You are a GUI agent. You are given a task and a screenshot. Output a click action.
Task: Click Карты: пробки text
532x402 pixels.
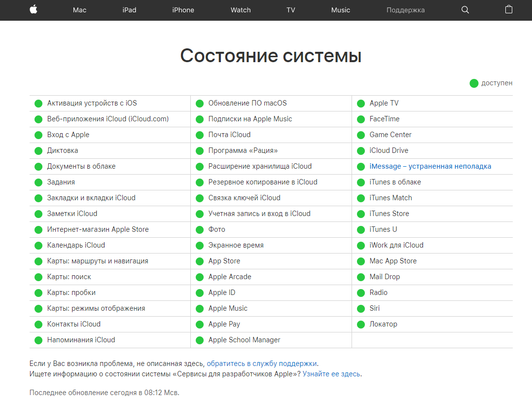point(71,292)
